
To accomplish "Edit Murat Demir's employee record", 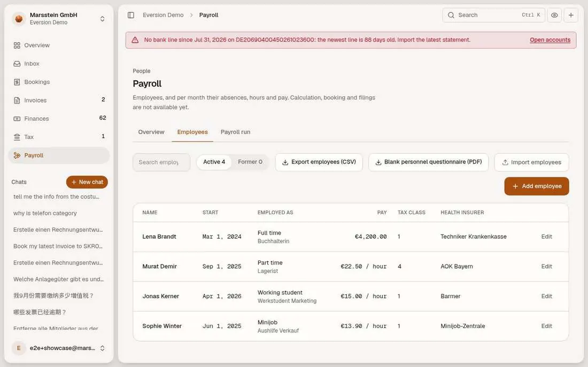I will 546,266.
